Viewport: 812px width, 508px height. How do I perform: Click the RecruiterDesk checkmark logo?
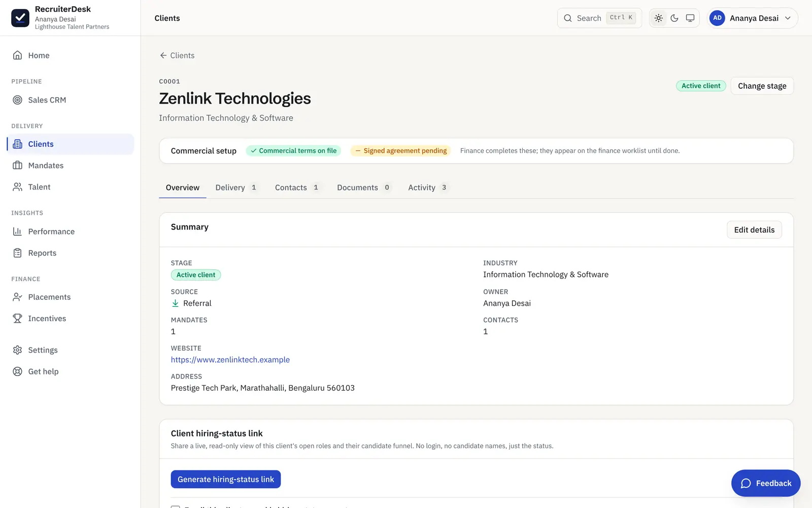(20, 18)
